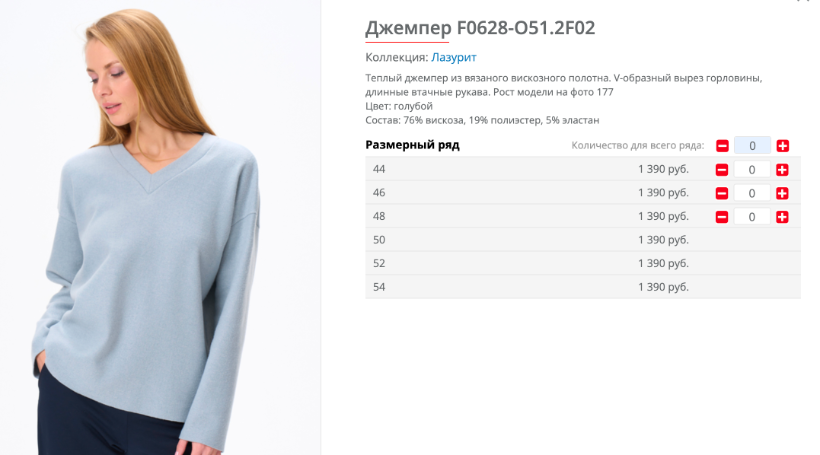Add one item of size 44
The height and width of the screenshot is (455, 820).
[x=782, y=169]
